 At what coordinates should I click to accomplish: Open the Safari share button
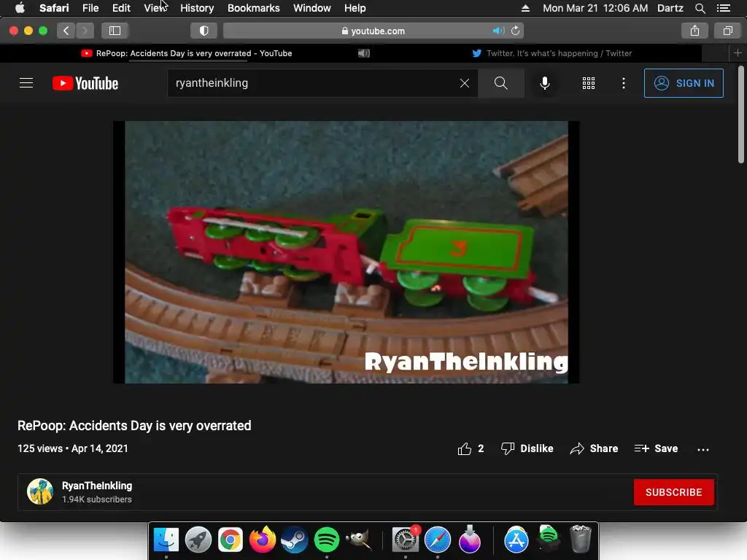[x=694, y=31]
